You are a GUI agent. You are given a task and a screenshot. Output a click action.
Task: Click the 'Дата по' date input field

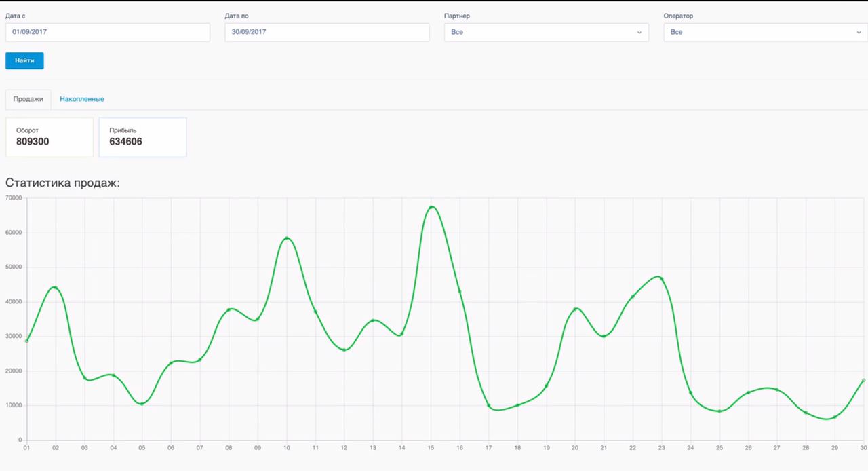(327, 32)
